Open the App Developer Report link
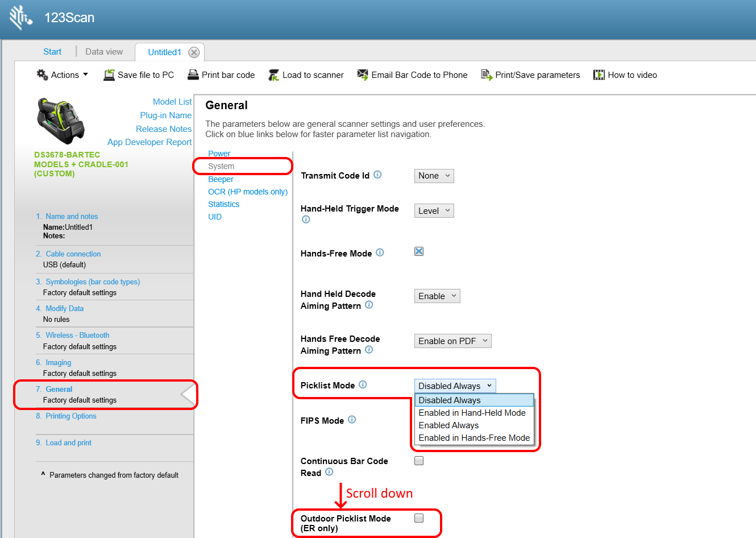 (x=149, y=142)
